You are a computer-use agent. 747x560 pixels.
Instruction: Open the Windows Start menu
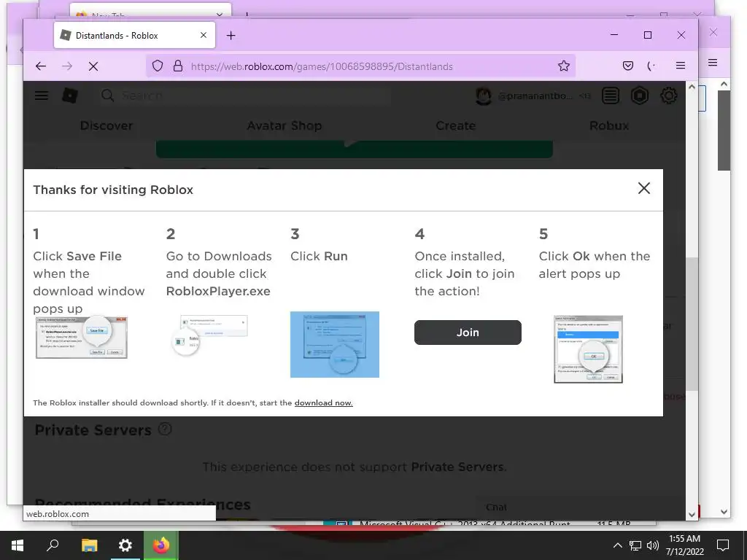click(x=18, y=545)
